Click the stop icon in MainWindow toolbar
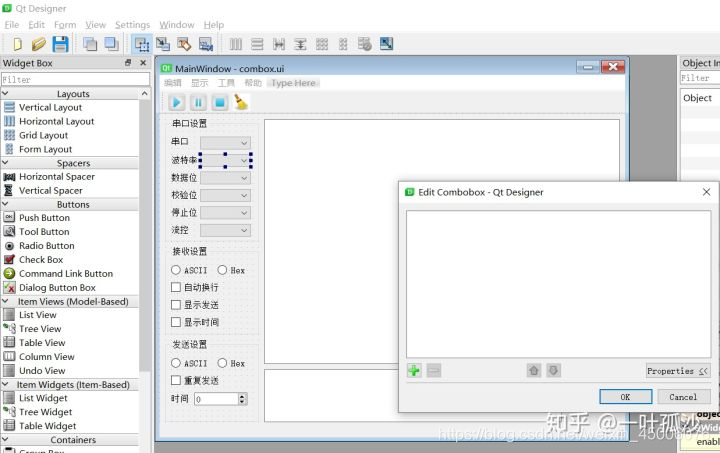This screenshot has width=720, height=453. [220, 102]
